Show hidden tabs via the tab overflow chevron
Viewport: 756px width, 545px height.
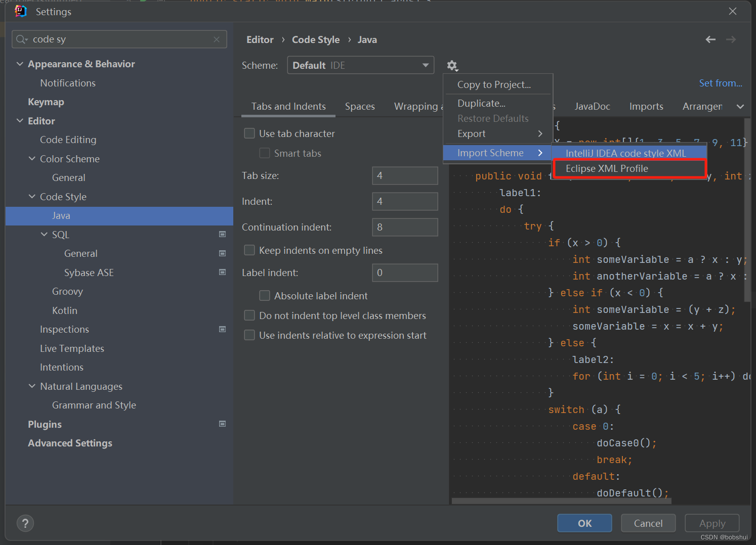pos(740,107)
